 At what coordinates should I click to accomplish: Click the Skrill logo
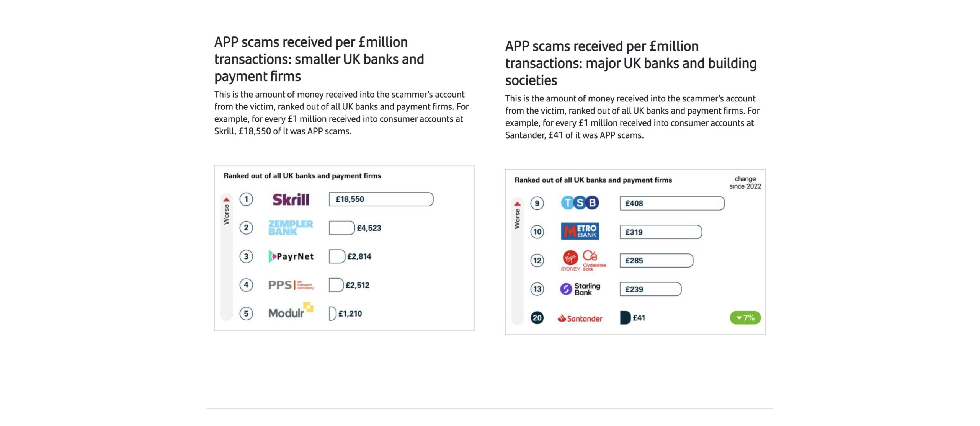tap(291, 199)
